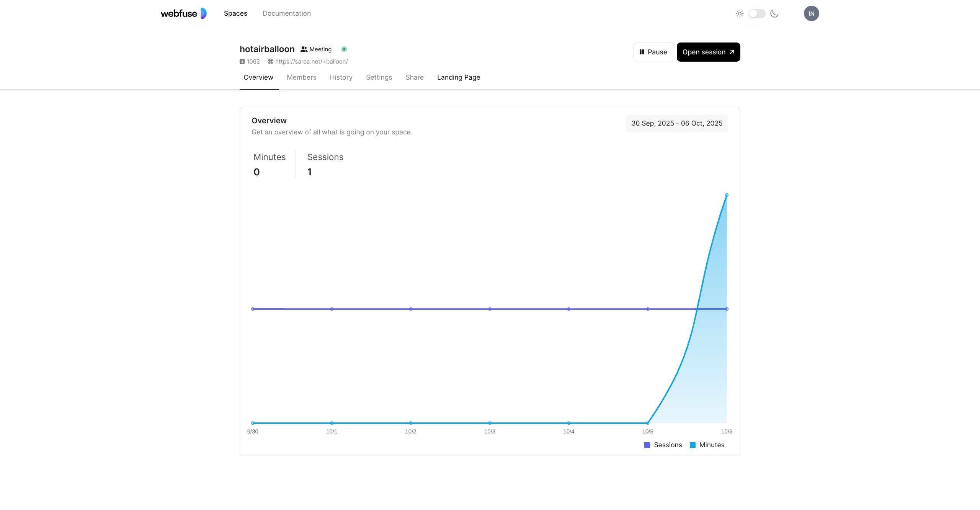
Task: Click the globe icon next to URL
Action: [x=270, y=61]
